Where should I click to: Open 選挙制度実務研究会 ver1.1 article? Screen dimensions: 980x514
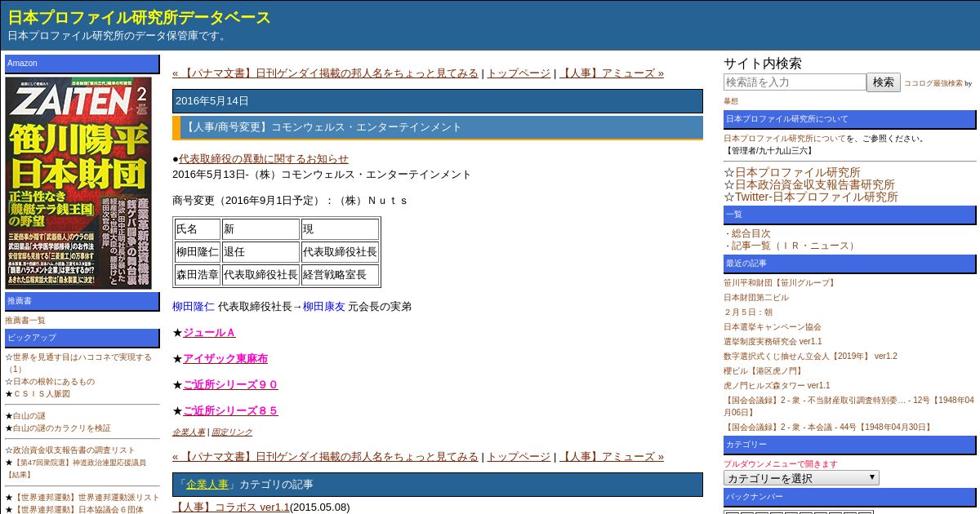pos(773,341)
